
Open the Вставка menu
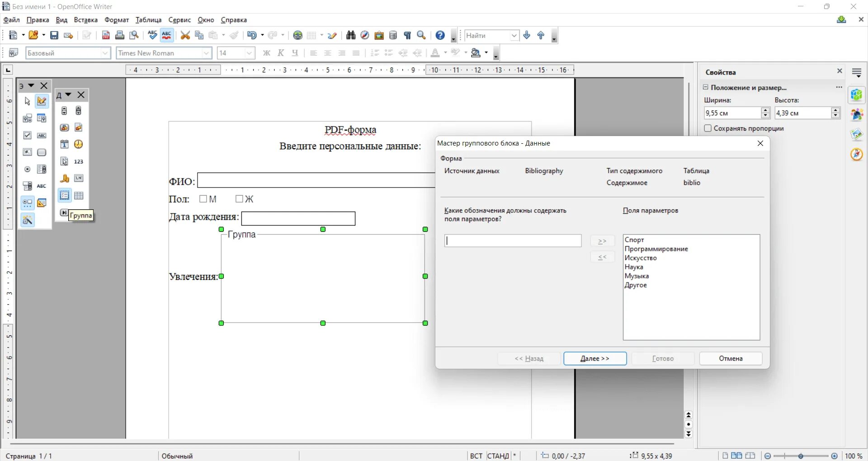[86, 20]
